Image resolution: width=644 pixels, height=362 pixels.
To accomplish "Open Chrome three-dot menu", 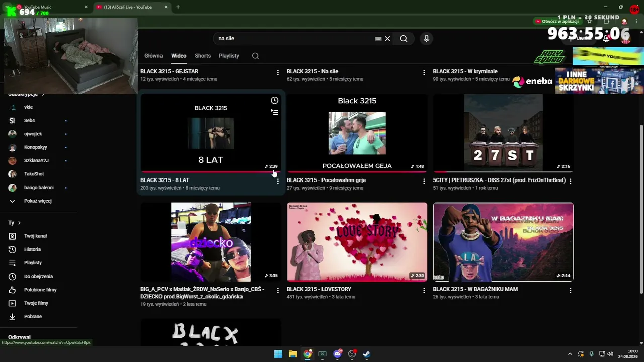I will [x=637, y=21].
